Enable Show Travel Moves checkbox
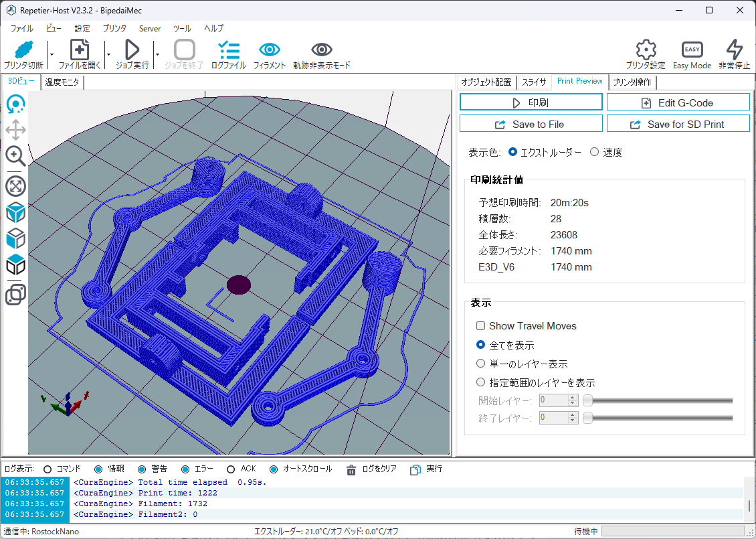 tap(481, 325)
